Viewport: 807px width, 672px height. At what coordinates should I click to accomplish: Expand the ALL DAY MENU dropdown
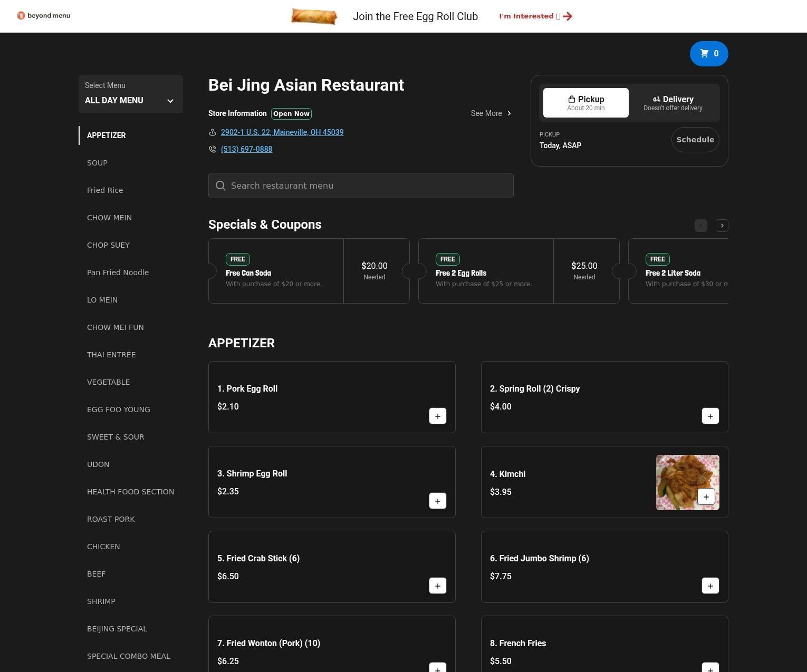[130, 94]
